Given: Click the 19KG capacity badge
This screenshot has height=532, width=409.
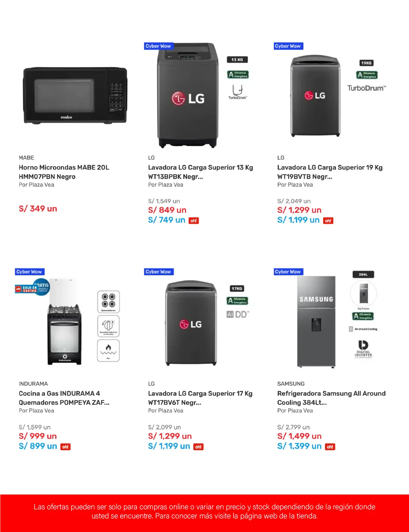Looking at the screenshot, I should [366, 63].
